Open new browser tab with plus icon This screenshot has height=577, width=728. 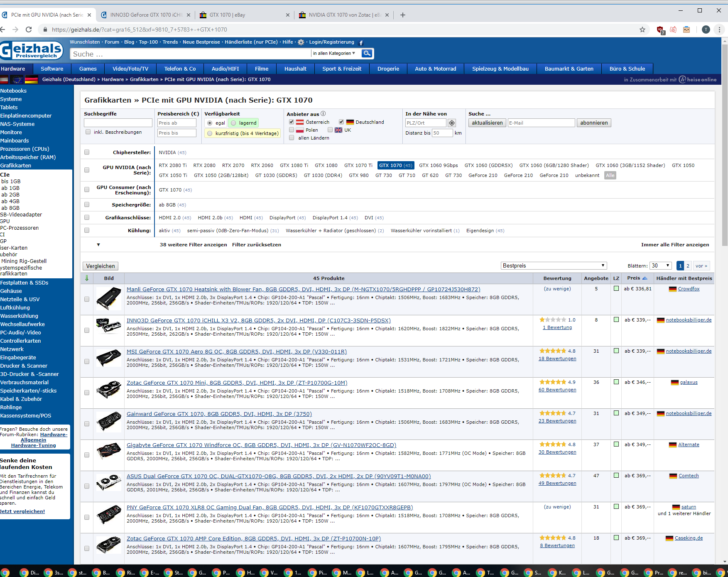402,15
